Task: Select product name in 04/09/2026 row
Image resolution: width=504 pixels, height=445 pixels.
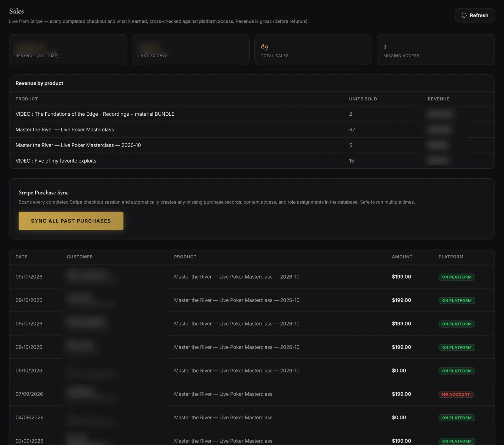Action: click(x=223, y=417)
